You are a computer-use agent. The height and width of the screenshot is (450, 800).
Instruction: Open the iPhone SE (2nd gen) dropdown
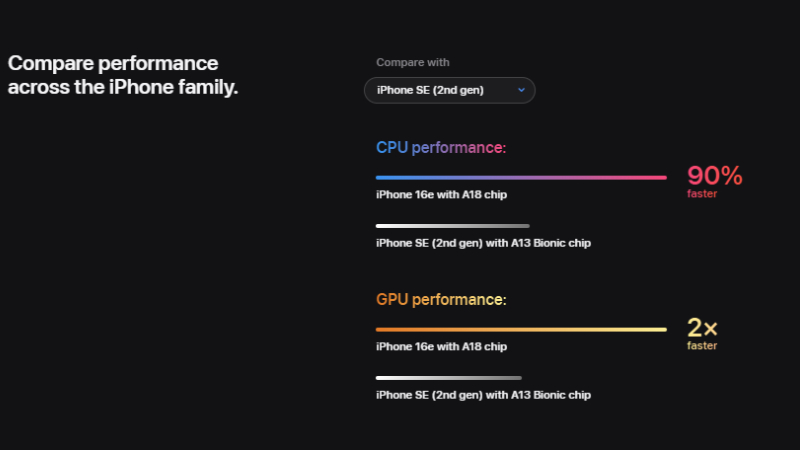tap(449, 90)
